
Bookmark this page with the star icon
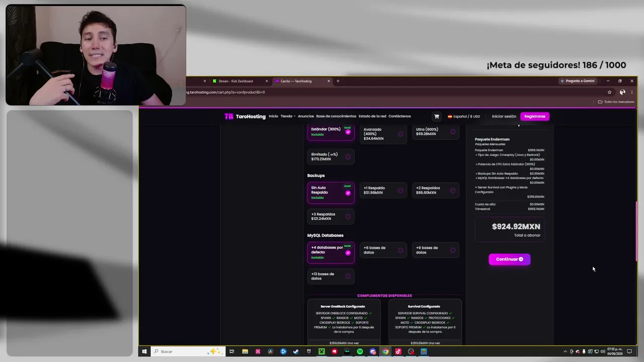click(609, 92)
